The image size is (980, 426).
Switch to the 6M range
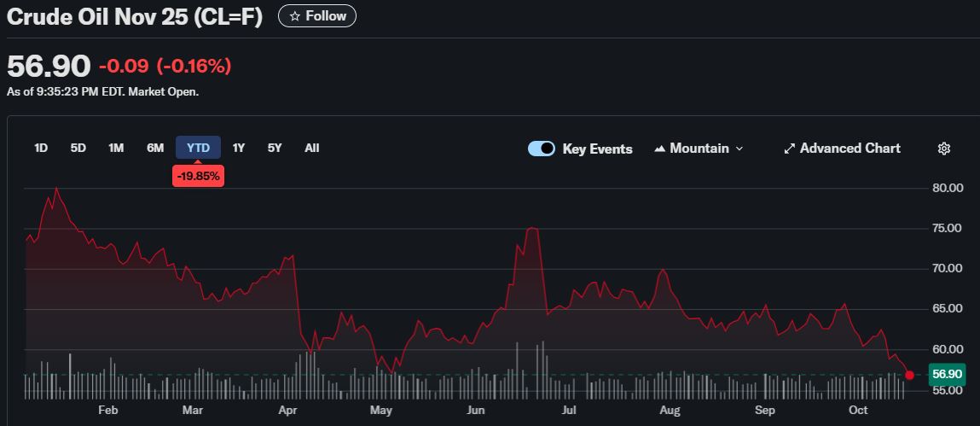(155, 148)
